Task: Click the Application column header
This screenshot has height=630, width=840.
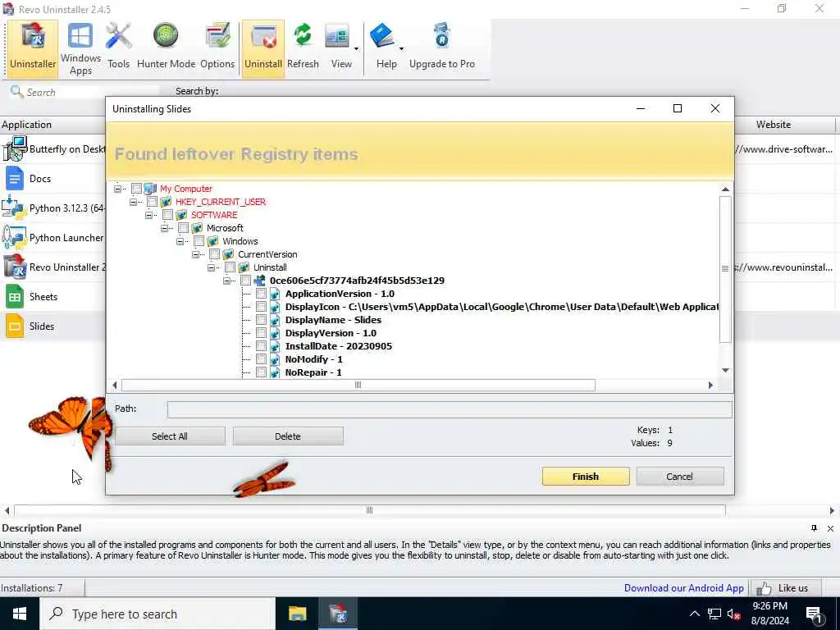Action: tap(52, 125)
